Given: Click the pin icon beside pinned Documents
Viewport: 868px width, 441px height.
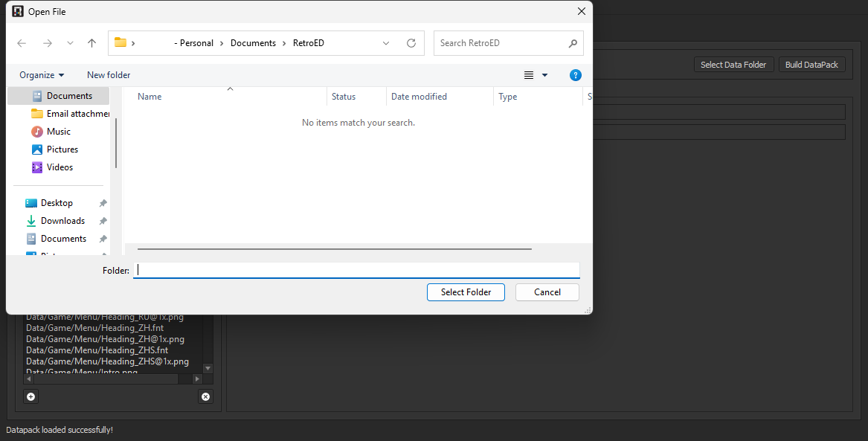Looking at the screenshot, I should point(103,239).
